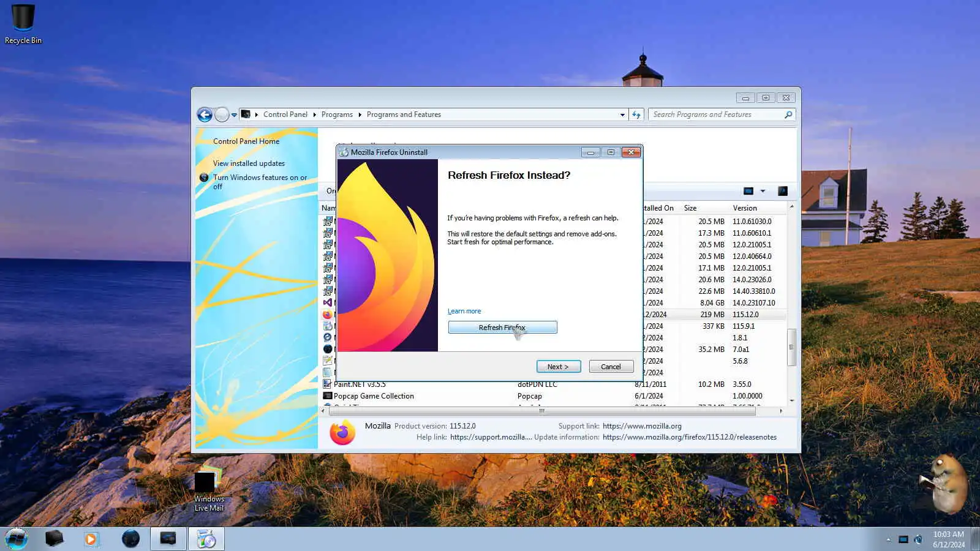Click the desktop hamster gadget
The height and width of the screenshot is (551, 980).
point(947,484)
